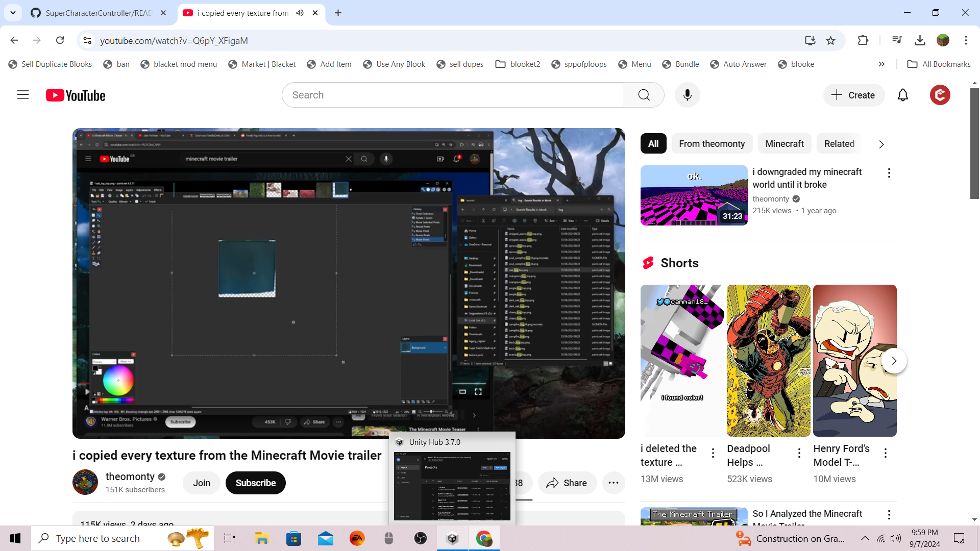
Task: Click the YouTube logo home link
Action: pos(76,95)
